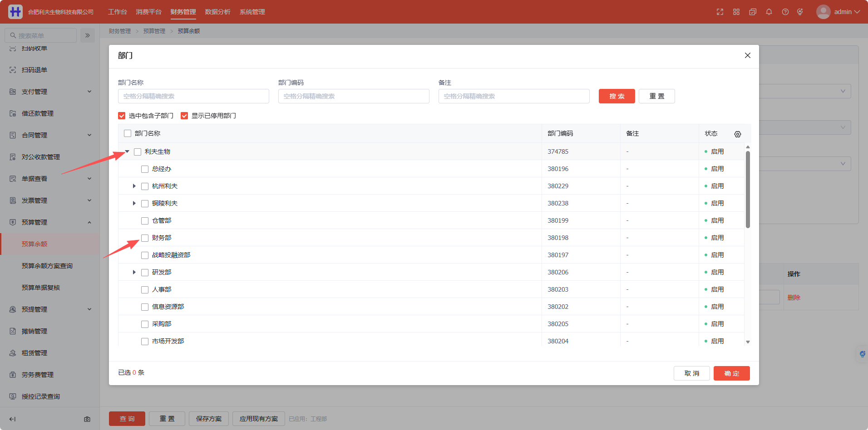This screenshot has height=430, width=868.
Task: Toggle 选中包含子部门 checkbox
Action: tap(122, 116)
